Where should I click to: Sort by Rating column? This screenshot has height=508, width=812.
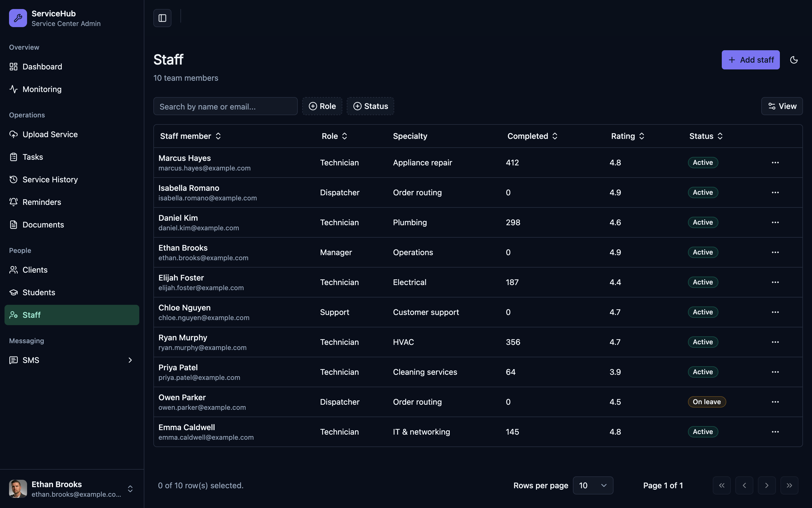tap(627, 136)
